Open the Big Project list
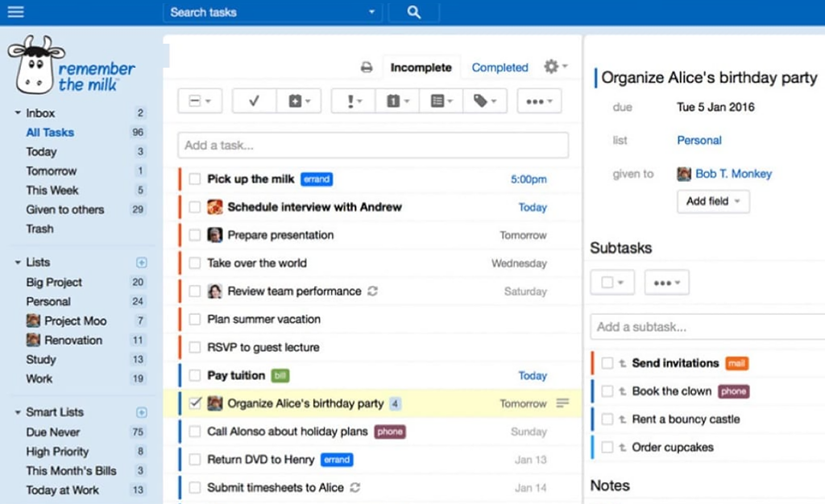825x504 pixels. click(x=54, y=283)
